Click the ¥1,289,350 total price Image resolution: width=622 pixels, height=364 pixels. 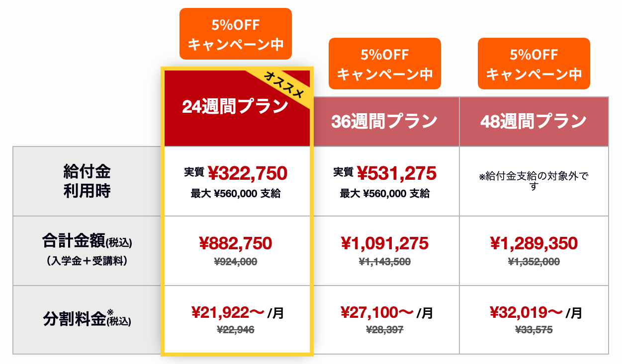coord(533,243)
